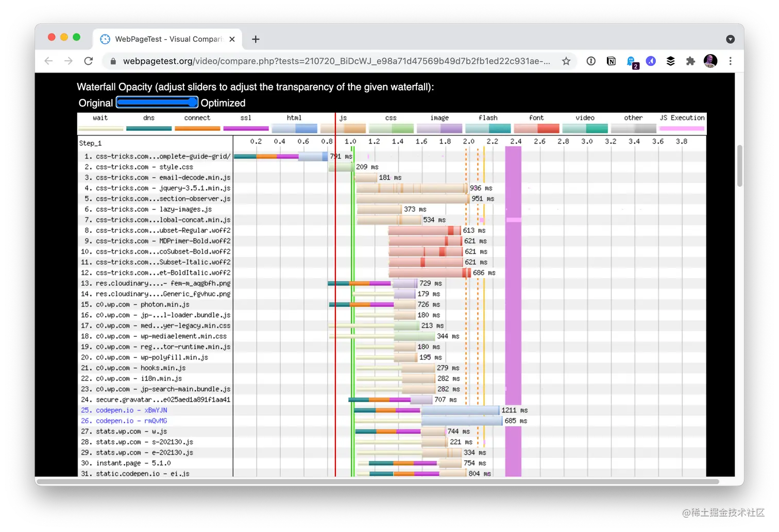This screenshot has width=779, height=532.
Task: Click the purple JS execution column at 2.4
Action: coord(513,311)
